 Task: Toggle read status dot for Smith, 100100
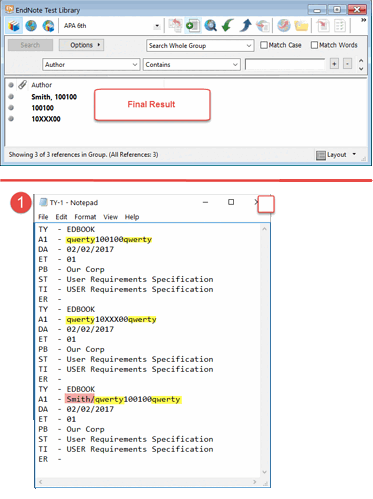(x=11, y=97)
